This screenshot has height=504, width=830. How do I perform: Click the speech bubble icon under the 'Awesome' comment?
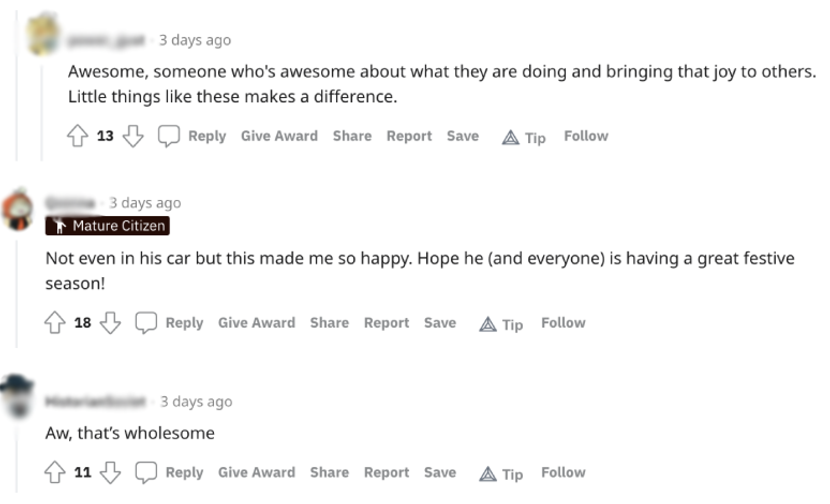coord(169,136)
